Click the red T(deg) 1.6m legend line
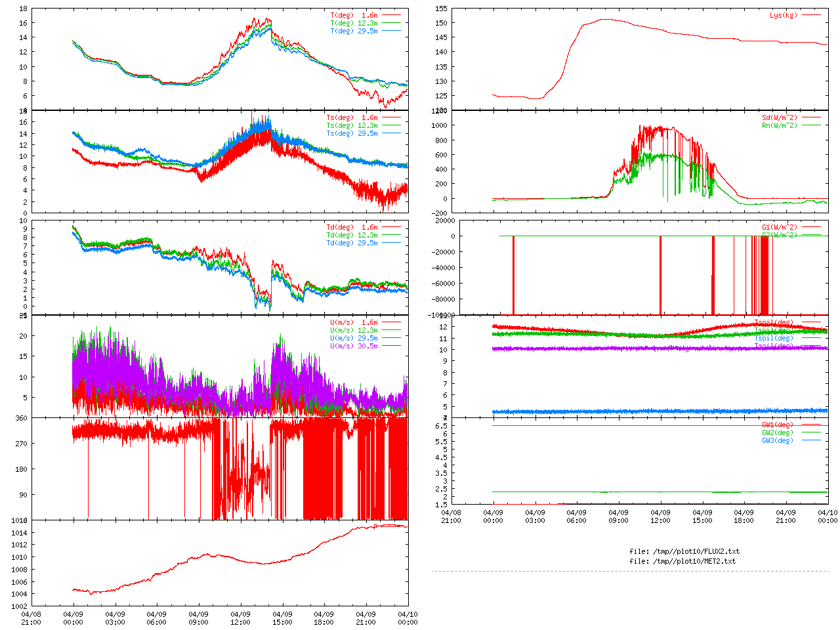840x630 pixels. tap(391, 15)
